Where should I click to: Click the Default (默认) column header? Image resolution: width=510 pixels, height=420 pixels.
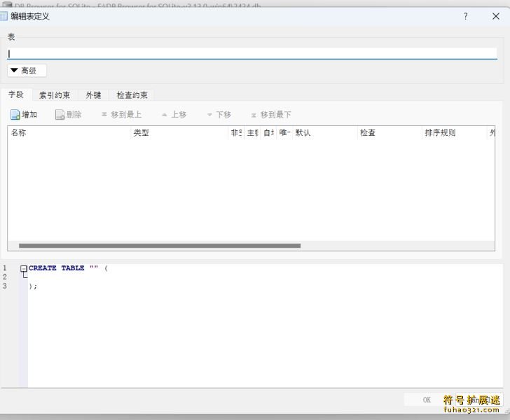325,132
